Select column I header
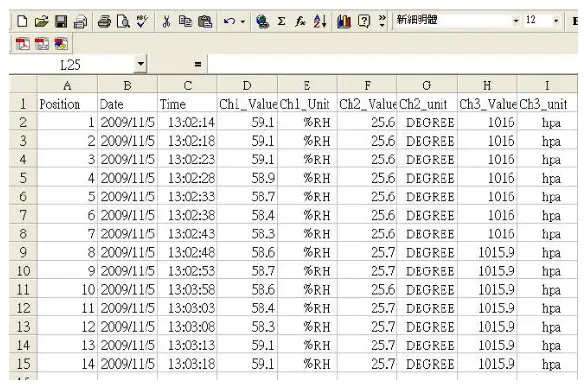The image size is (584, 385). [547, 86]
